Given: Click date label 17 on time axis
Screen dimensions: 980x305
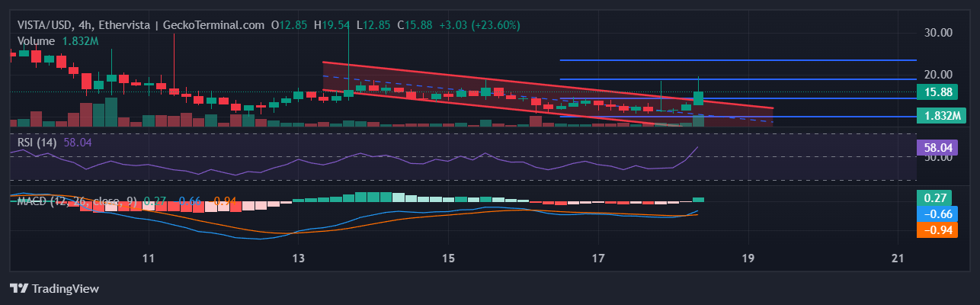Looking at the screenshot, I should 598,258.
